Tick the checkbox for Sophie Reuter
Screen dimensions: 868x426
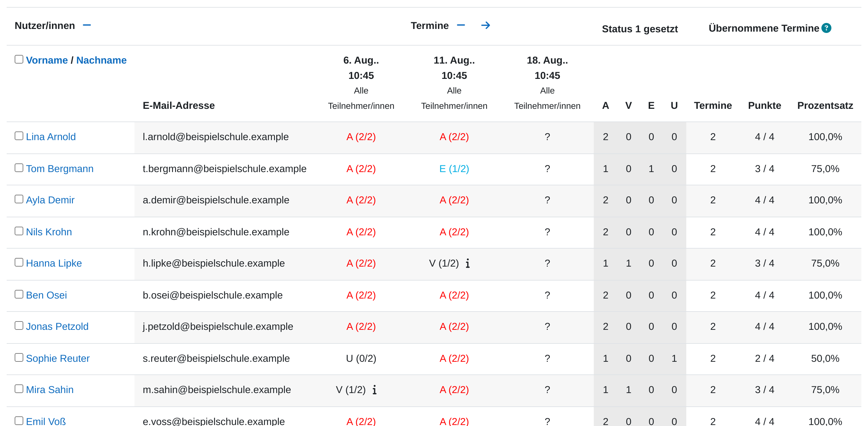pos(19,357)
